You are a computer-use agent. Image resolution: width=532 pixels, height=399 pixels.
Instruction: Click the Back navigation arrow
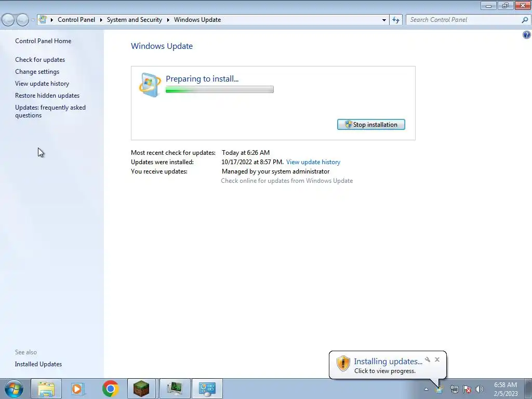tap(7, 20)
